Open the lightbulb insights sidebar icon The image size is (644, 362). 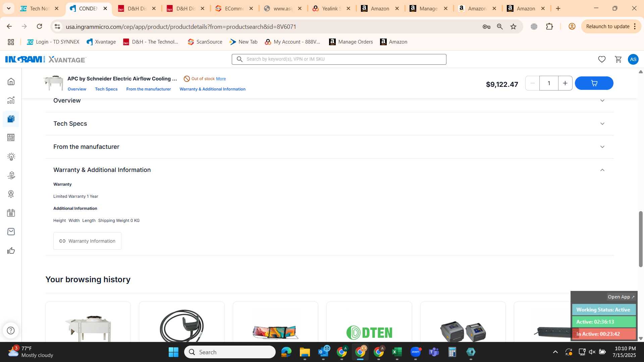[11, 157]
